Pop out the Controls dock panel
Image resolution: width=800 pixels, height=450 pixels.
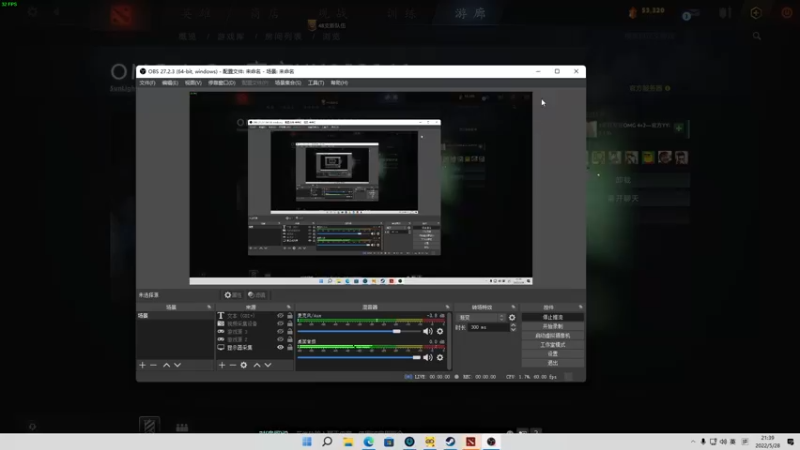pos(581,307)
